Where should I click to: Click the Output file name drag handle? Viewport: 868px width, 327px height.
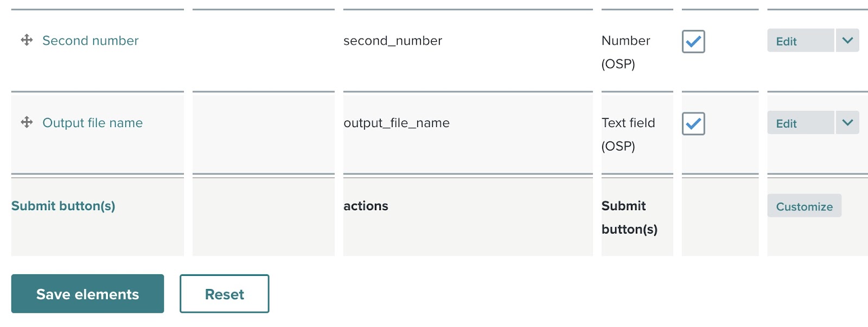click(x=27, y=122)
